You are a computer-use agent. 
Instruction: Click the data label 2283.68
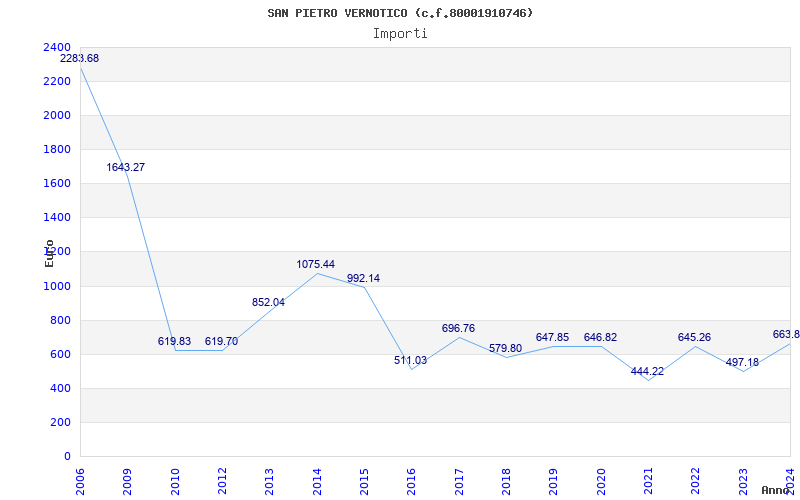[80, 58]
